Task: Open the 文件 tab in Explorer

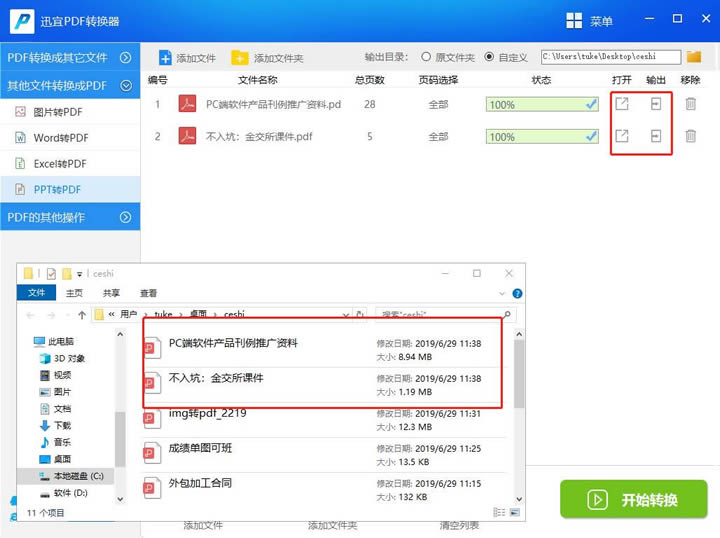Action: [x=36, y=292]
